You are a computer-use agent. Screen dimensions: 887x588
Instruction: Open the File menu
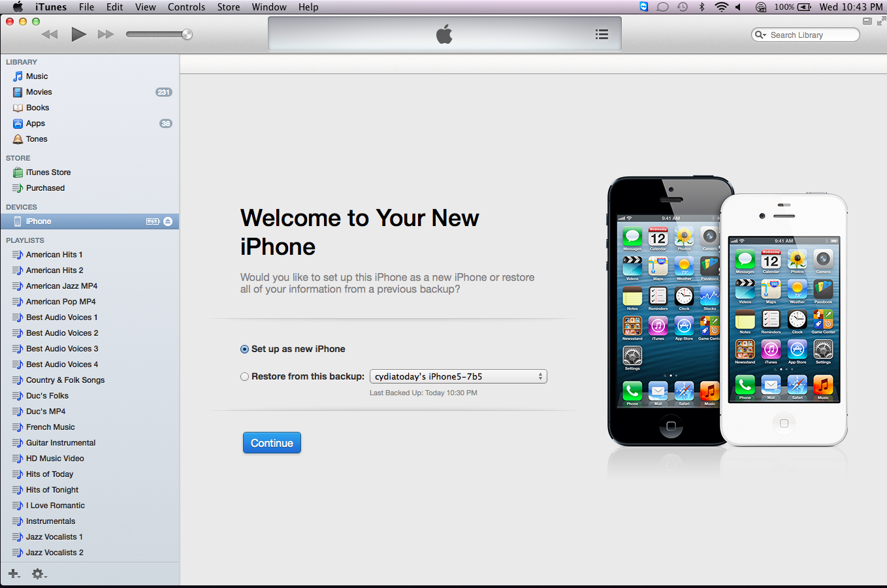[x=86, y=7]
